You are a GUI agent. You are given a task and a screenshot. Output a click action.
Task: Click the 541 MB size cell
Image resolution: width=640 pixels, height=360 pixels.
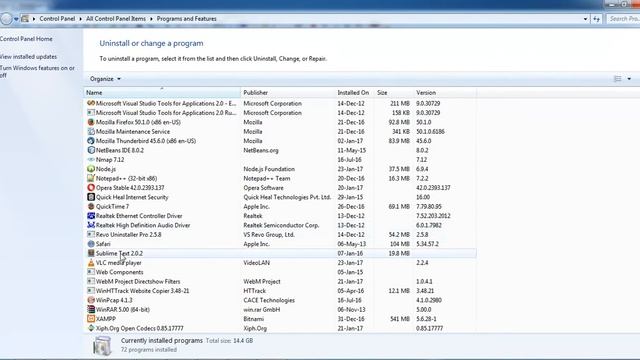point(400,319)
